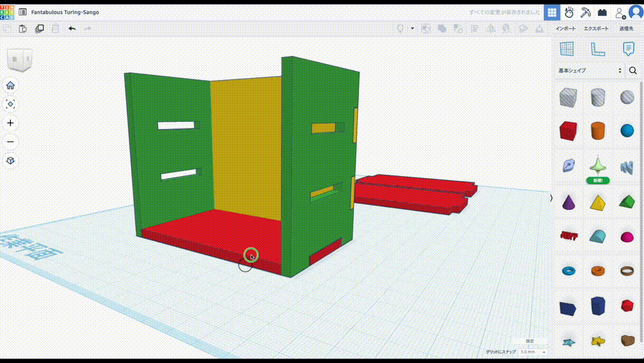This screenshot has height=363, width=644.
Task: Click the Home view button
Action: pyautogui.click(x=10, y=86)
